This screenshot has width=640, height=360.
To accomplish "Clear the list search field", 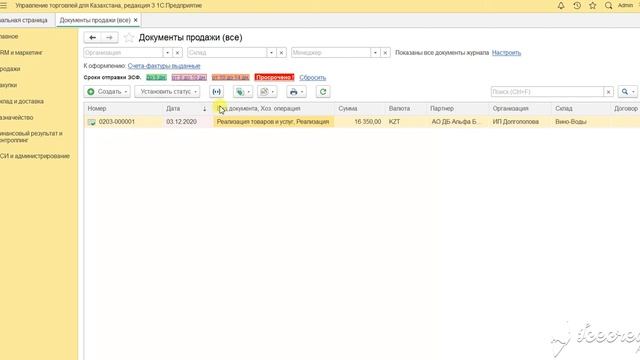I will pos(608,92).
